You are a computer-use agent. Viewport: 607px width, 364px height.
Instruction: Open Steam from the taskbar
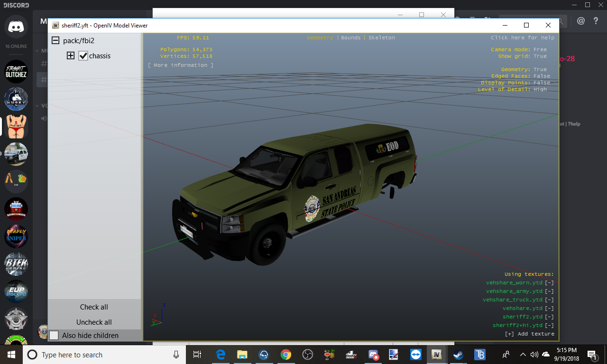click(458, 355)
